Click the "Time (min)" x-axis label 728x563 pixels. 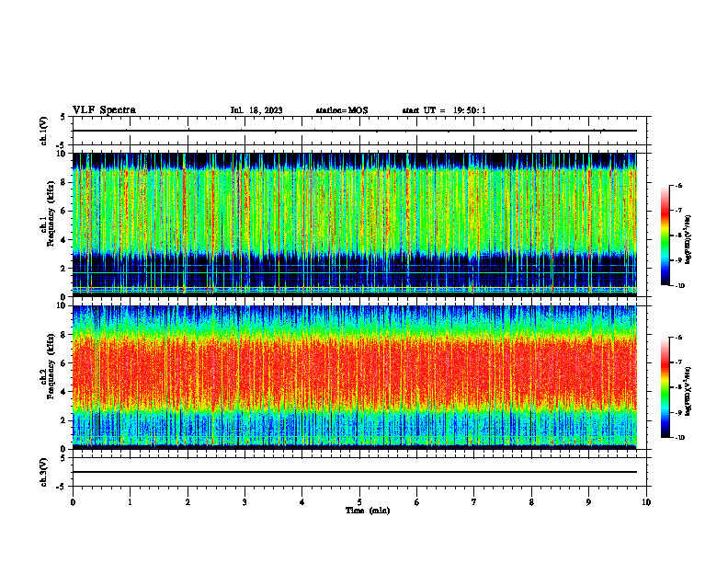pos(368,511)
